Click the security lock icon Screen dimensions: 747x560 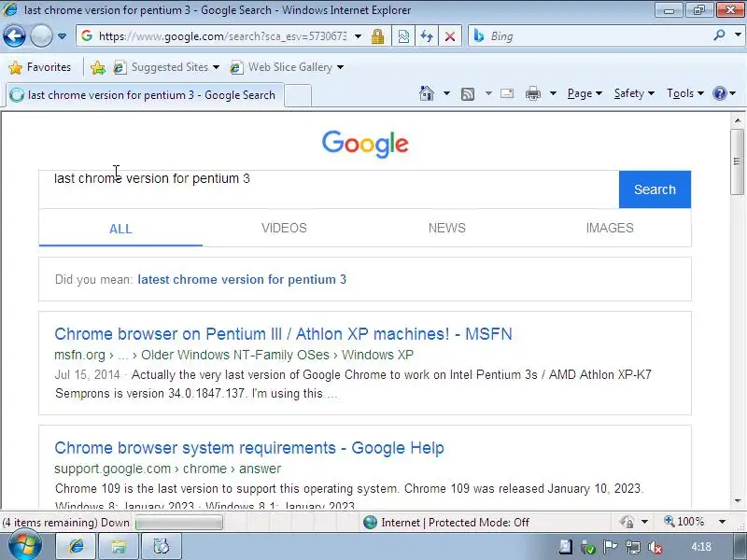(378, 36)
